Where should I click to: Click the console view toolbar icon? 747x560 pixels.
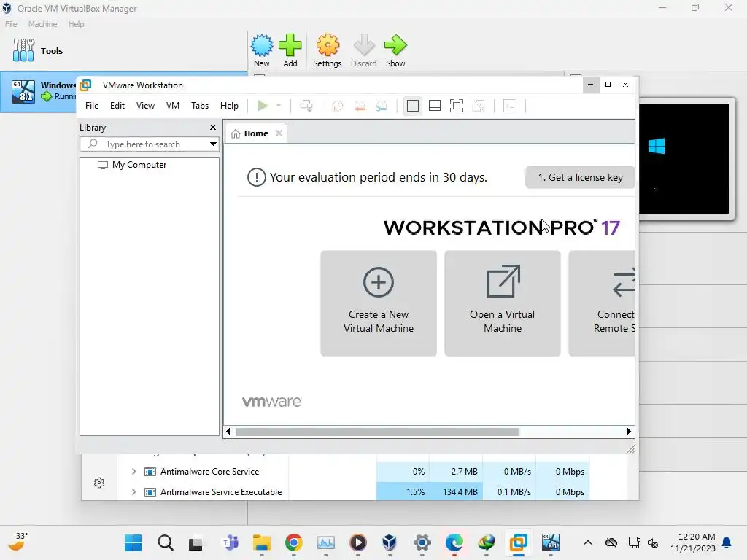click(510, 106)
